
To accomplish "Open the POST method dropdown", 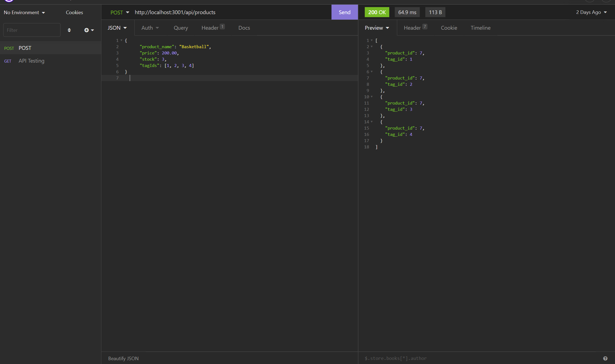I will pyautogui.click(x=120, y=12).
